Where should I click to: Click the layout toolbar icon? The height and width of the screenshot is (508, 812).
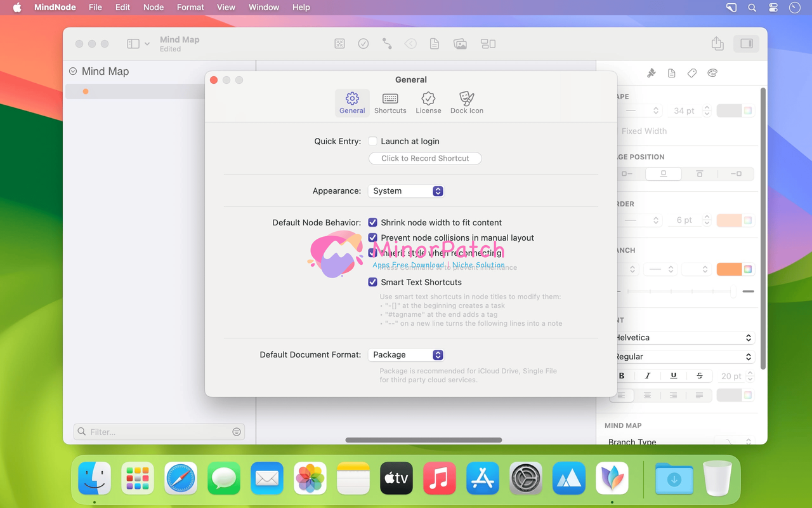coord(488,44)
